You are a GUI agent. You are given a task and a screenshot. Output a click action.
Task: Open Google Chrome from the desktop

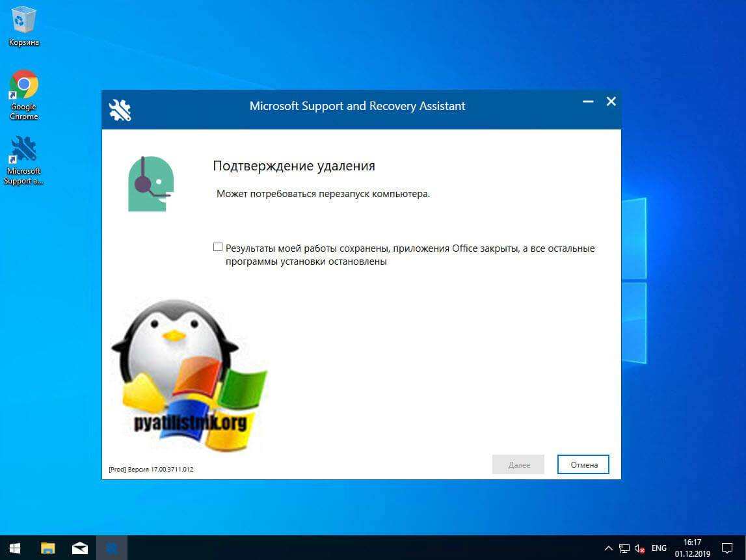tap(23, 85)
